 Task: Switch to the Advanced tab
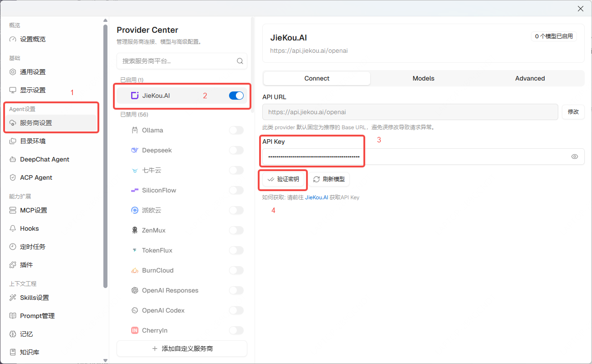pos(530,78)
